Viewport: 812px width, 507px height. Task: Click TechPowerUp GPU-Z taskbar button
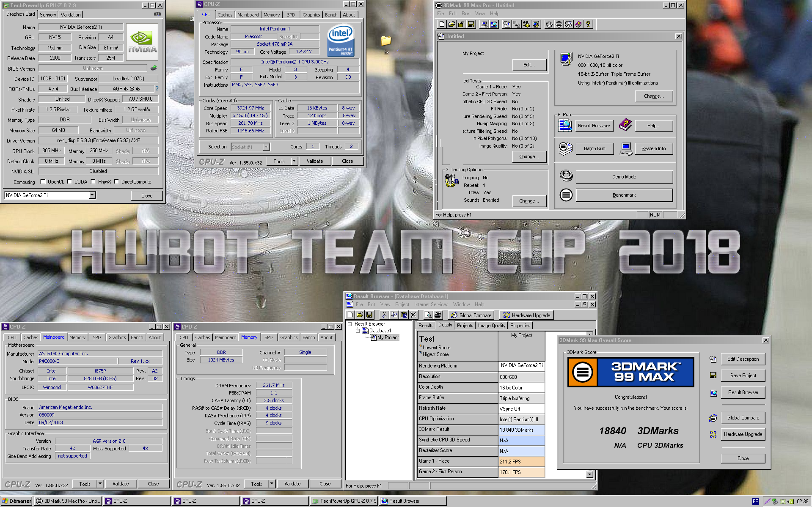pyautogui.click(x=344, y=501)
